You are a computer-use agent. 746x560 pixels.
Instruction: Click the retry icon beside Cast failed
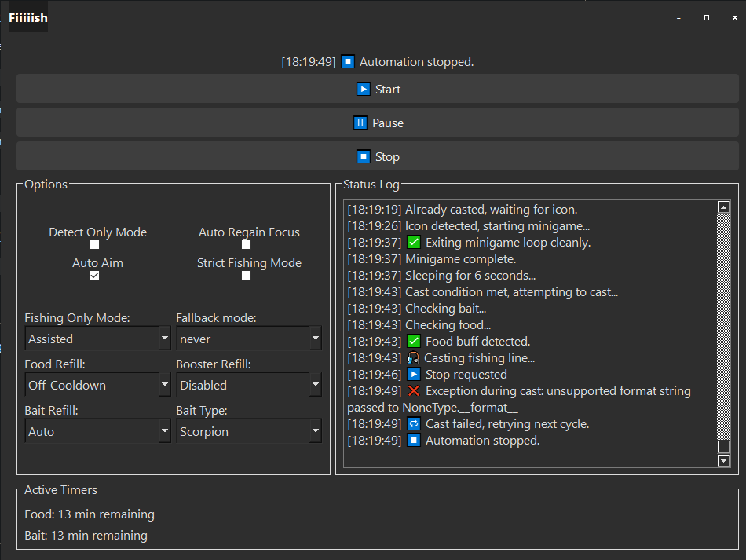414,424
